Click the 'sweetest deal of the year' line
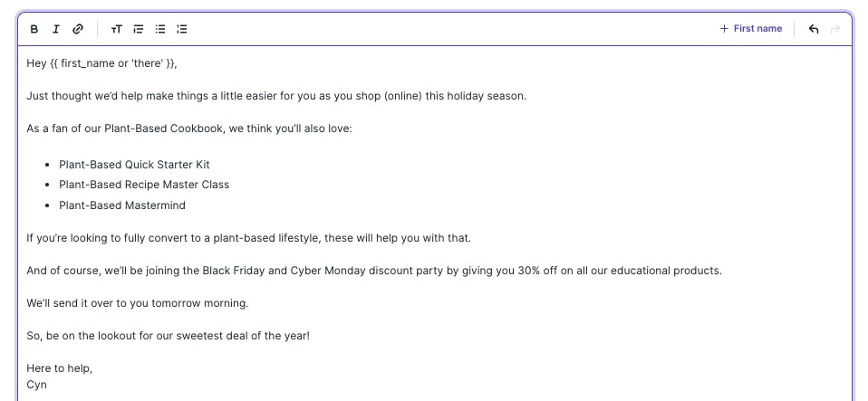Image resolution: width=868 pixels, height=401 pixels. coord(169,336)
